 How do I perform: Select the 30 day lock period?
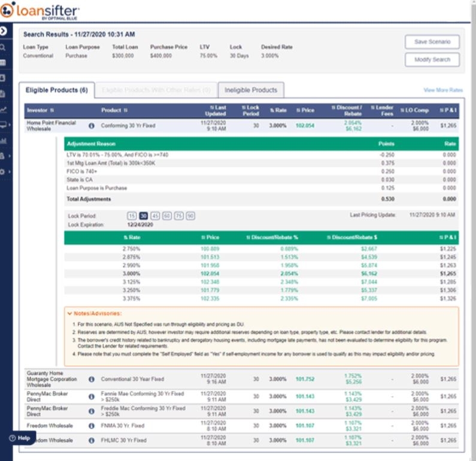(143, 216)
